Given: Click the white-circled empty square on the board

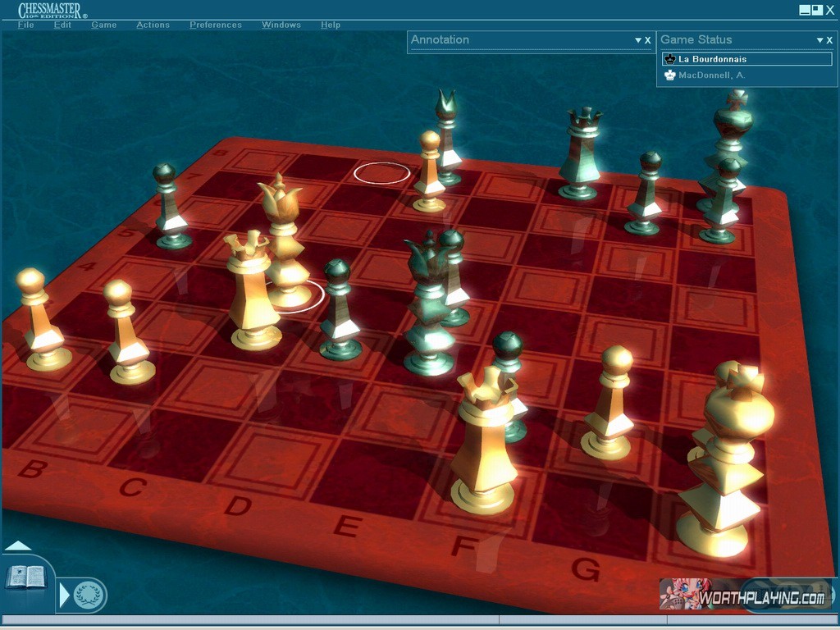Looking at the screenshot, I should (x=381, y=173).
